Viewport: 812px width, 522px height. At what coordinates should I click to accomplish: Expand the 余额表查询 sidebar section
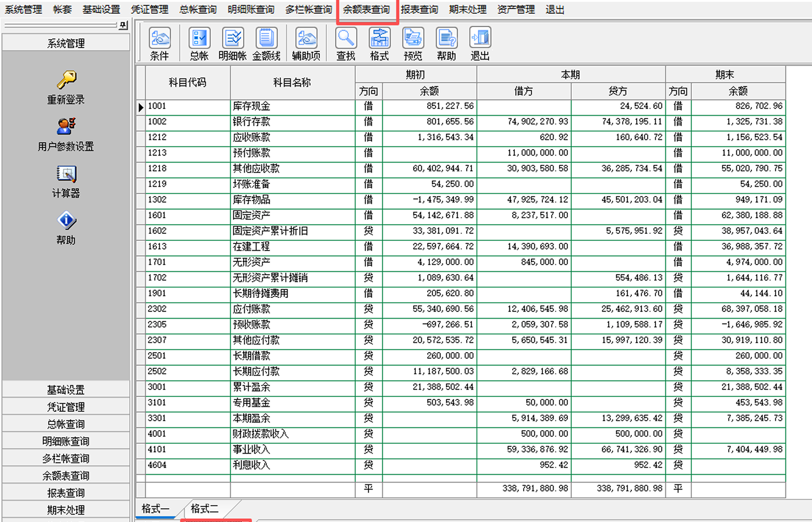[x=66, y=476]
